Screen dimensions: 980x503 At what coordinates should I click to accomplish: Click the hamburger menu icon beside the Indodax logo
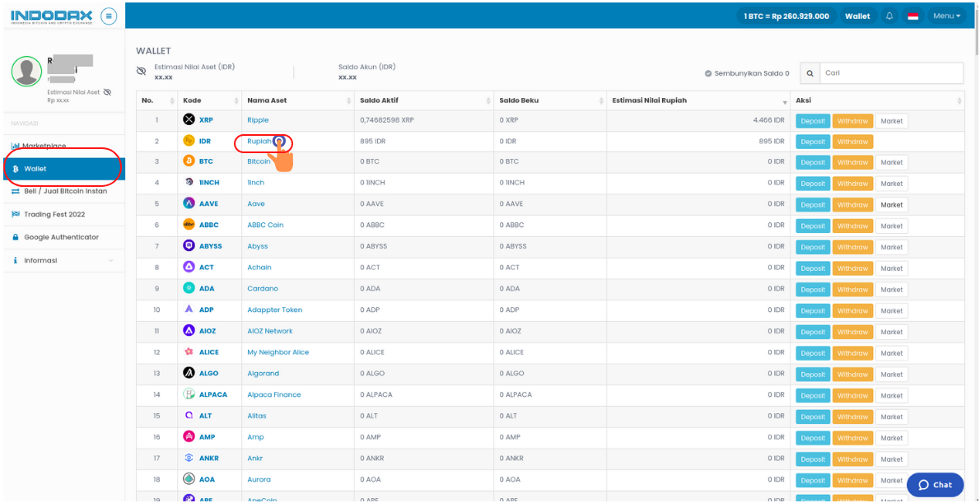pos(109,16)
